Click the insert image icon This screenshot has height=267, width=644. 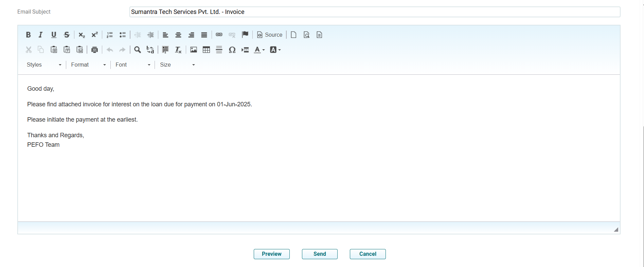pyautogui.click(x=194, y=50)
